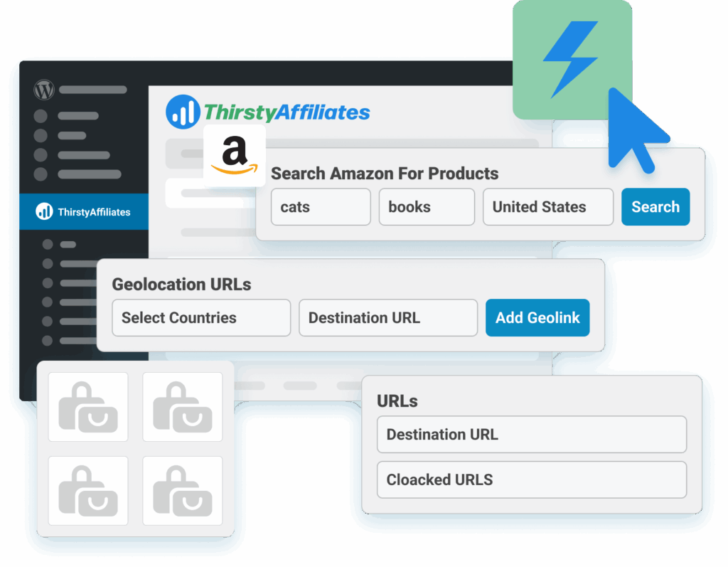
Task: Click the WordPress logo icon in the sidebar
Action: click(44, 90)
